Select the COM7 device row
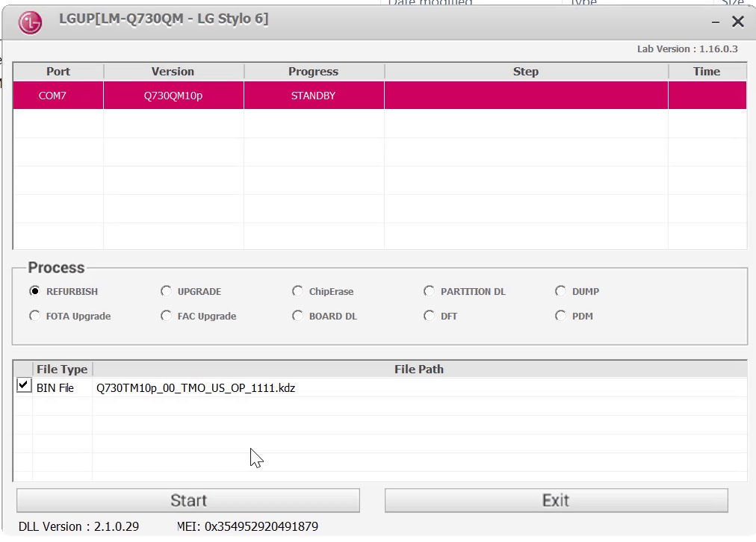 tap(224, 95)
